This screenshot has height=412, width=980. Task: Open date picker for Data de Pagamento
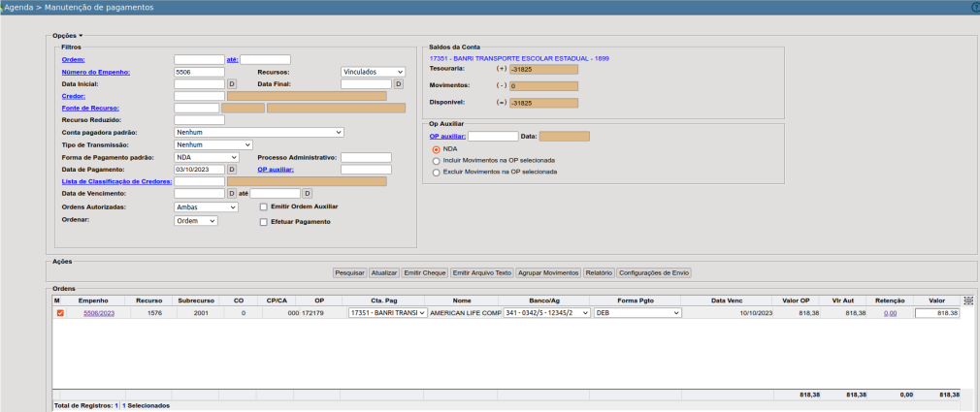point(232,170)
